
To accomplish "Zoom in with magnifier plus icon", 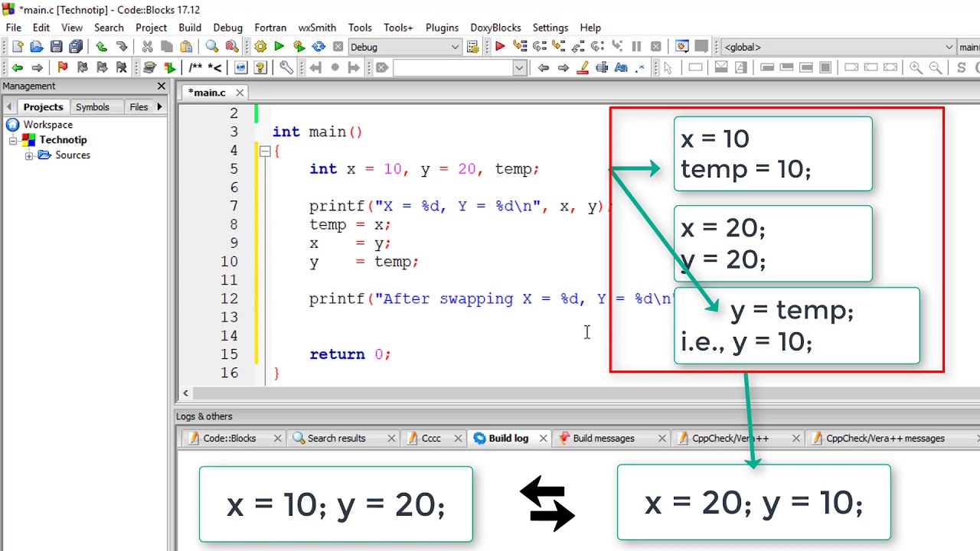I will click(x=916, y=67).
